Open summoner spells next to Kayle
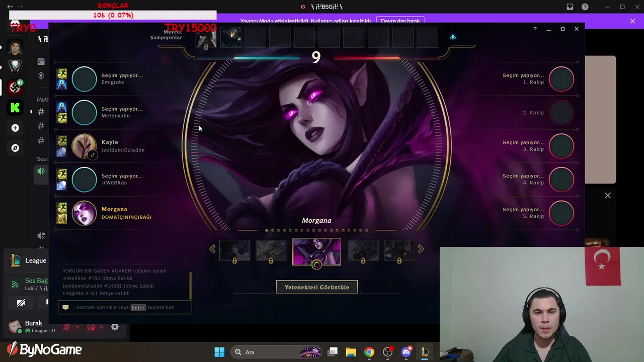This screenshot has width=644, height=362. coord(61,146)
